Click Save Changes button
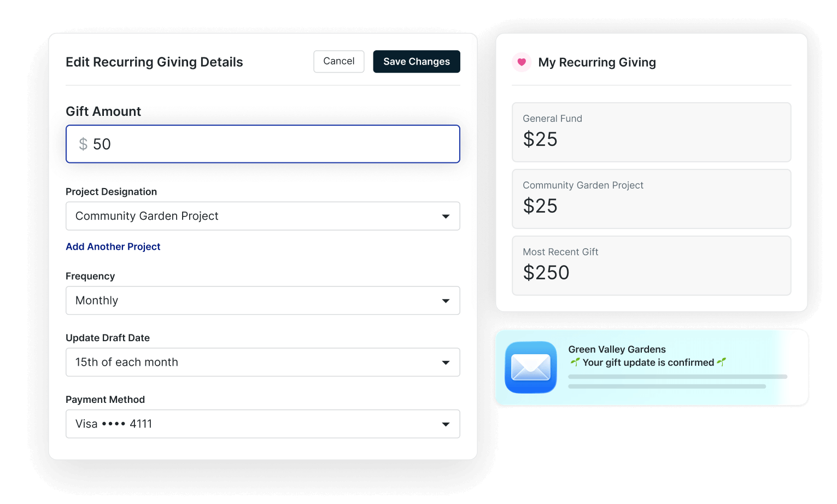 point(417,62)
